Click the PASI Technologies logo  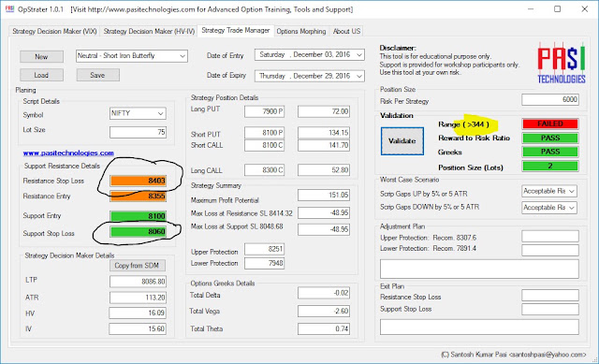click(x=562, y=64)
